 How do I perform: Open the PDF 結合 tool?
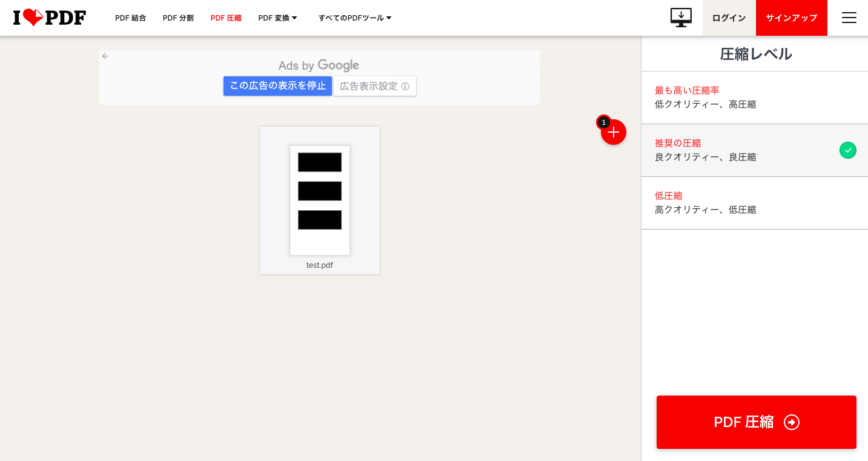coord(131,18)
